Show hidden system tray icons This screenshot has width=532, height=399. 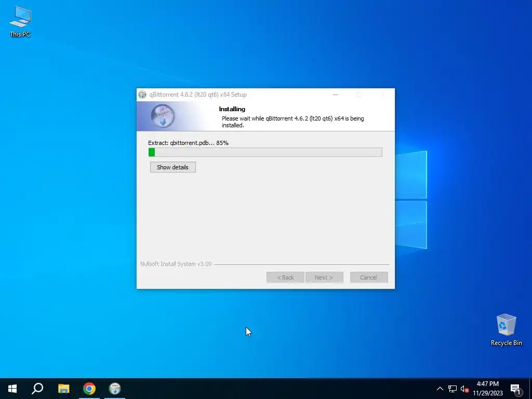click(440, 389)
